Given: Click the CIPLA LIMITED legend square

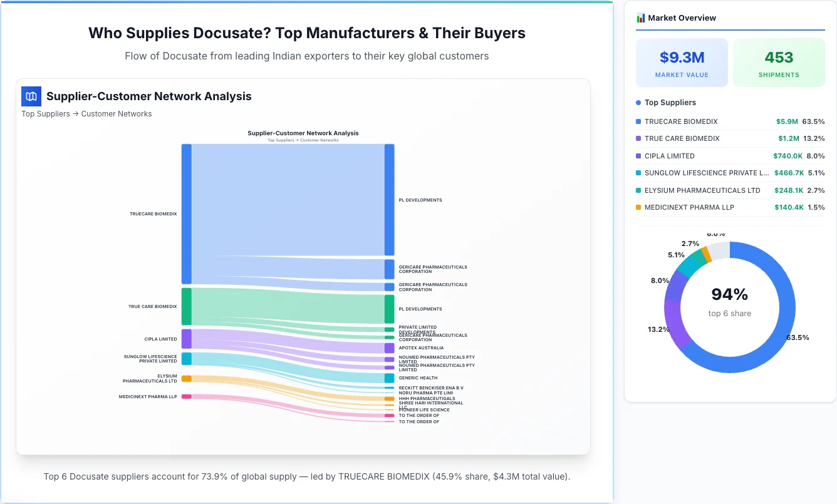Looking at the screenshot, I should click(x=638, y=156).
